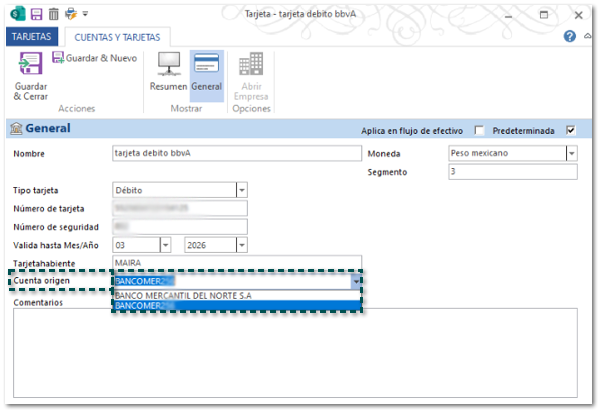Click the Nombre text field
Screen dimensions: 601x413
235,154
